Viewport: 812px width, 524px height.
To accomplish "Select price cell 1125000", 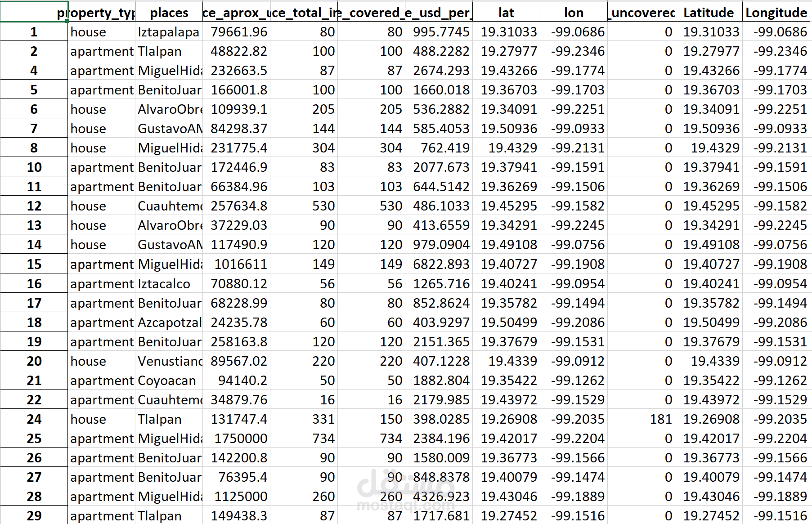I will point(236,496).
